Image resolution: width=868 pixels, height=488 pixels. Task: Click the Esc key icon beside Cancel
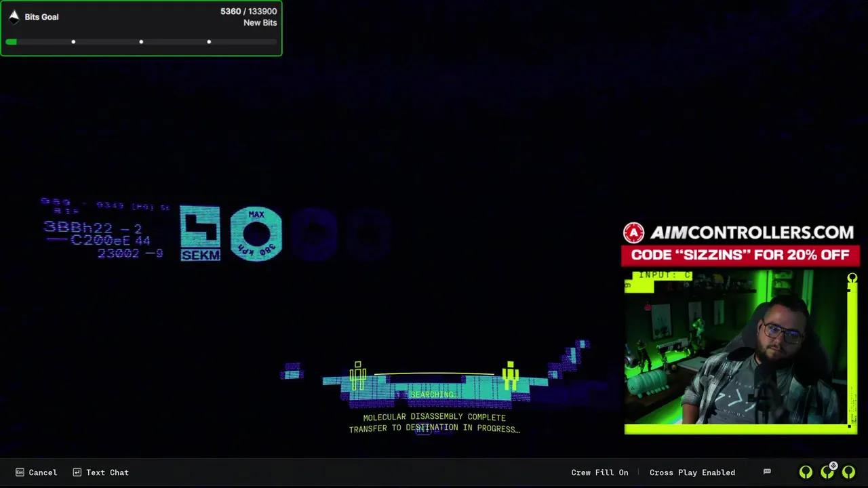[20, 472]
